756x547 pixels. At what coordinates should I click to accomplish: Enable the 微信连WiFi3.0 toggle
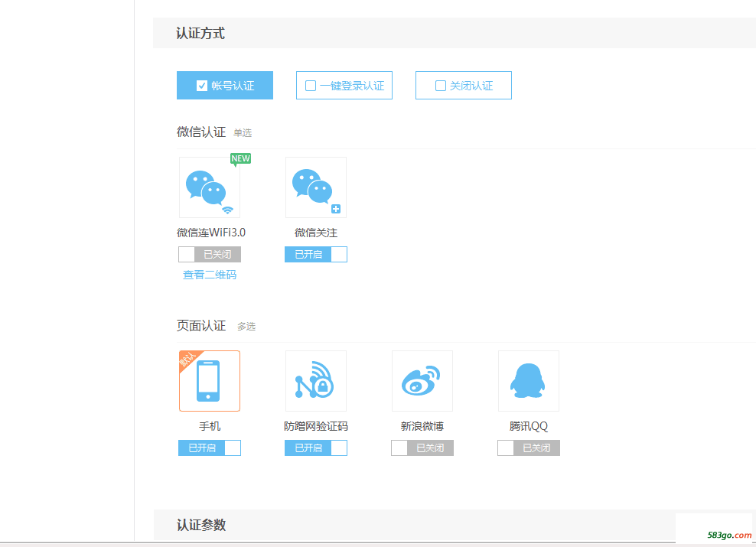click(209, 255)
